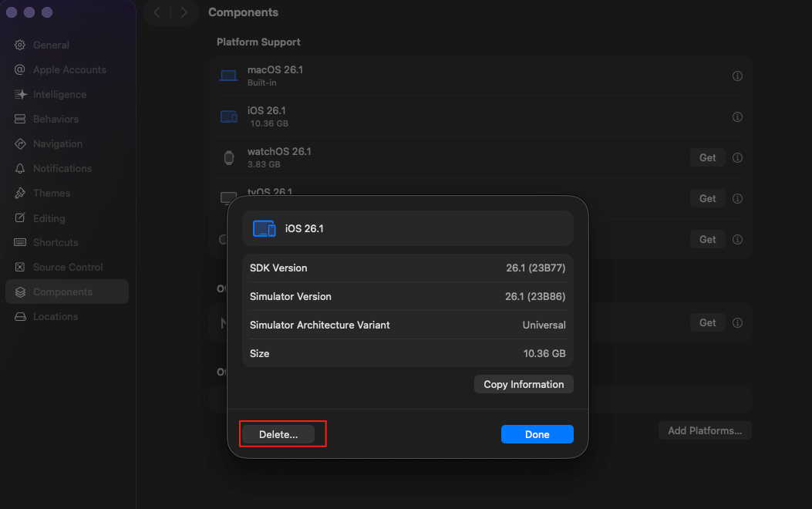This screenshot has width=812, height=509.
Task: Click the Shortcuts keyboard icon
Action: point(20,242)
